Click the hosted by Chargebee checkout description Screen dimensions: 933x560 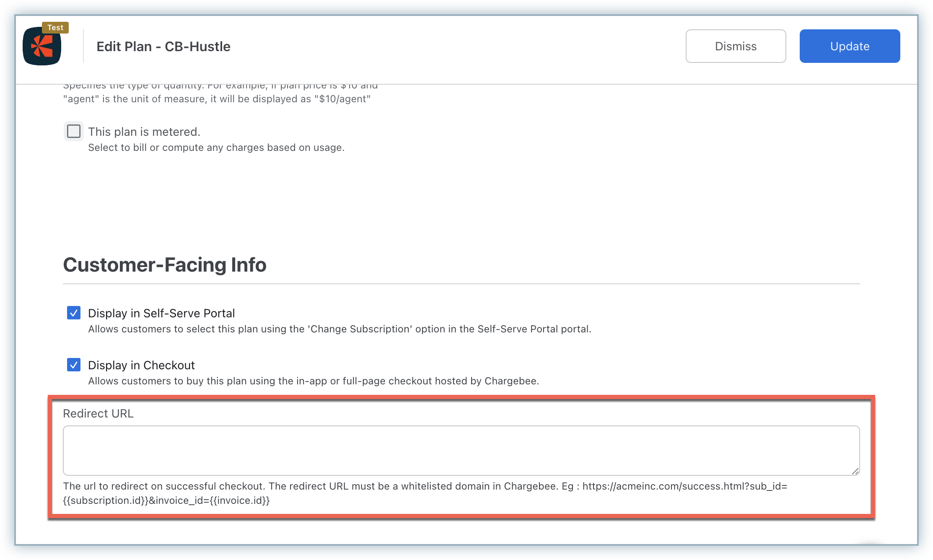point(314,381)
